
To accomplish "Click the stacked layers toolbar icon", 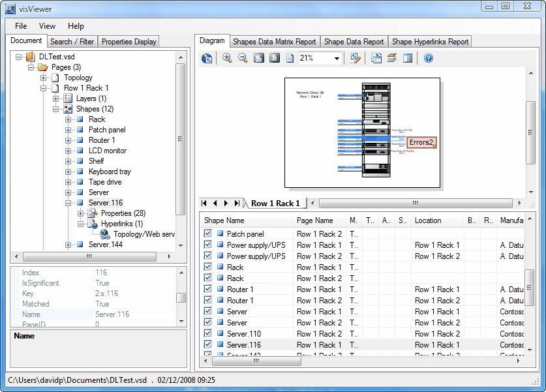I will [392, 58].
